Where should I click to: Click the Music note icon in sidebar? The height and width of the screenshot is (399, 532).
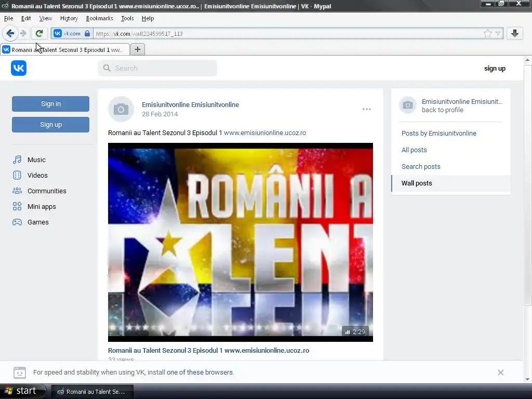pyautogui.click(x=17, y=160)
